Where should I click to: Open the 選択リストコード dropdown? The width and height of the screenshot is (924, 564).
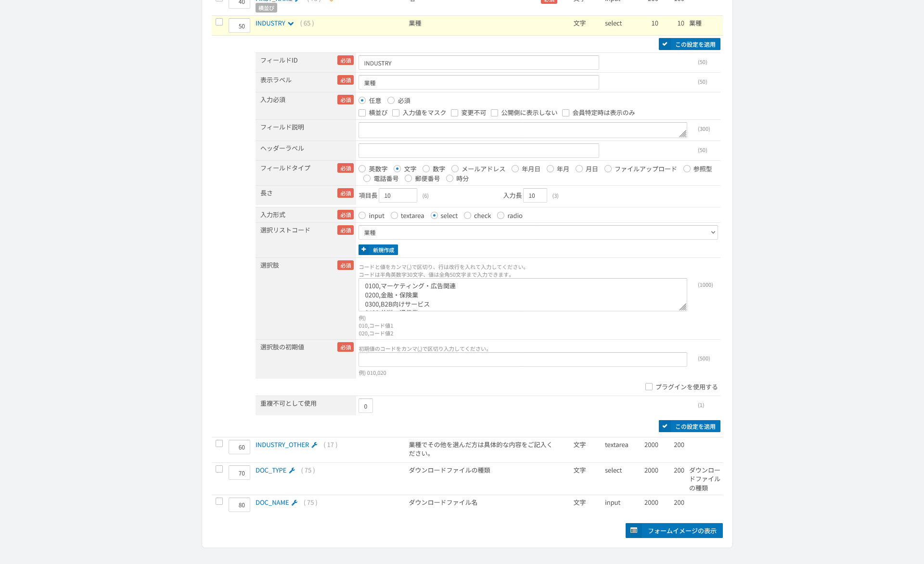tap(538, 233)
